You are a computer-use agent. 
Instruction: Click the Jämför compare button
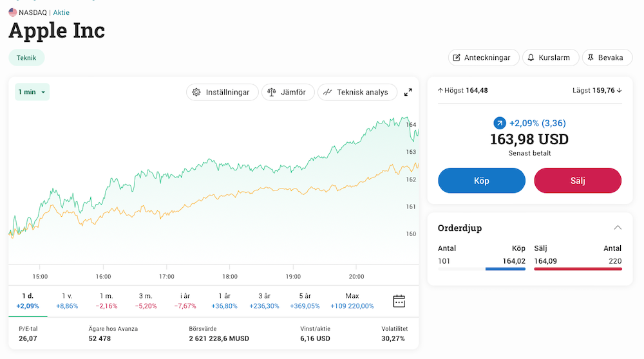coord(288,92)
